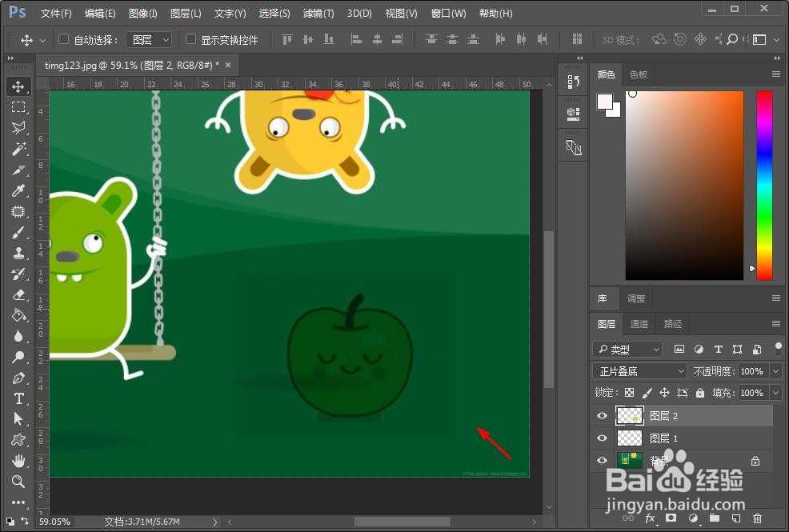Toggle lock image pixels brush icon

647,393
